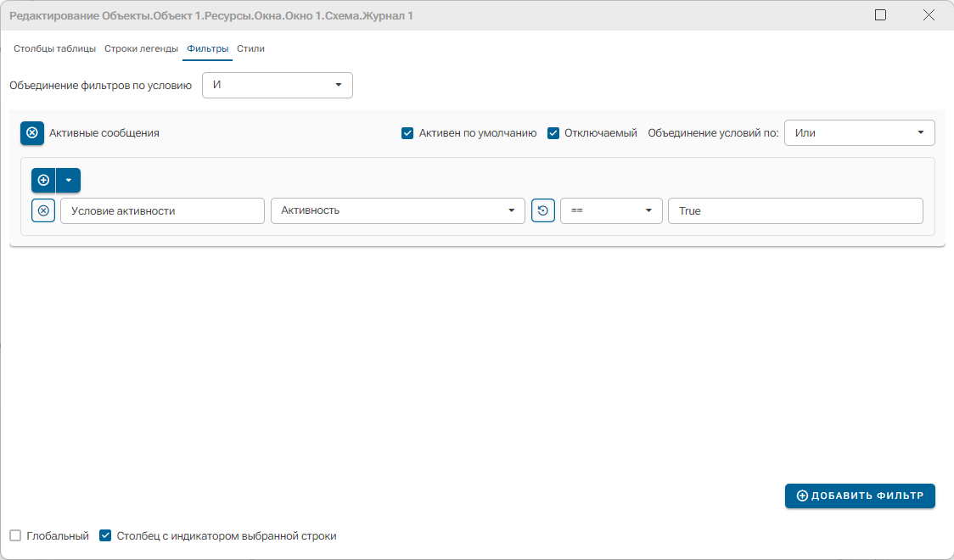
Task: Open the "==" comparison operator dropdown
Action: (x=611, y=210)
